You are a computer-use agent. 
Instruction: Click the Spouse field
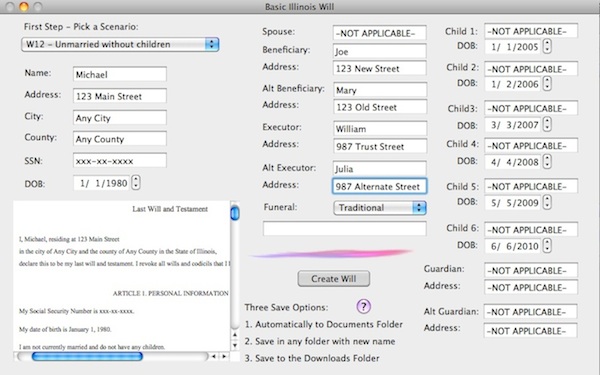(380, 33)
